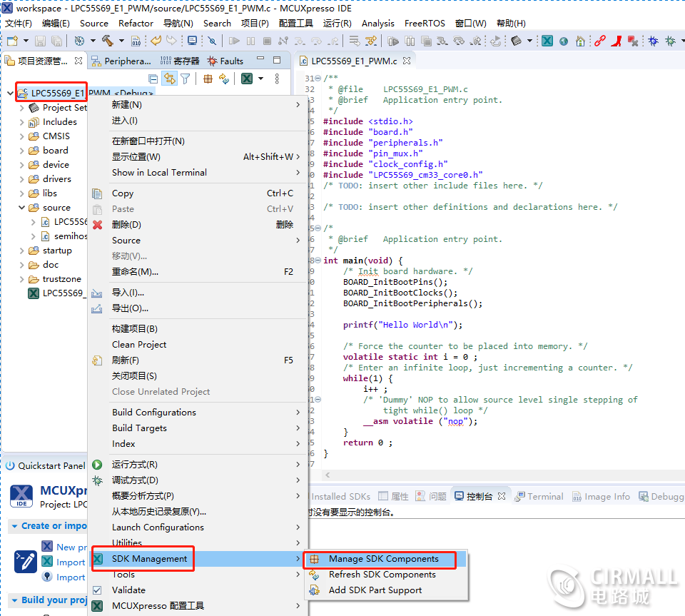Toggle Link with Editor in project explorer

169,79
